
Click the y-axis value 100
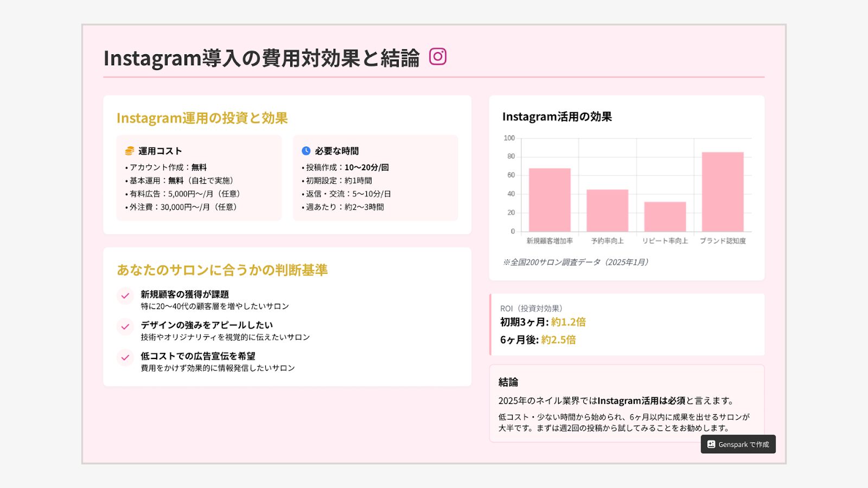coord(509,138)
